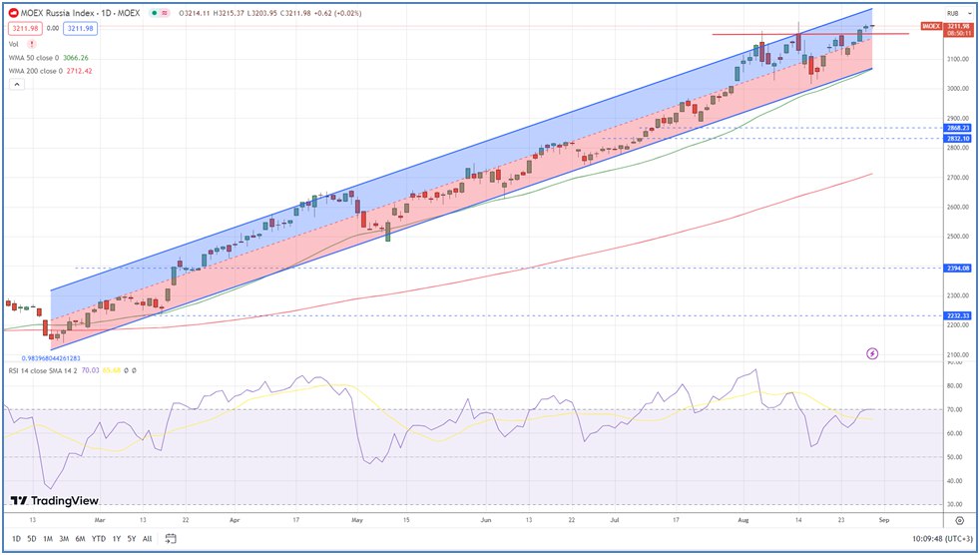Click the WMA 50 value 3066.26
This screenshot has width=980, height=555.
(x=76, y=58)
